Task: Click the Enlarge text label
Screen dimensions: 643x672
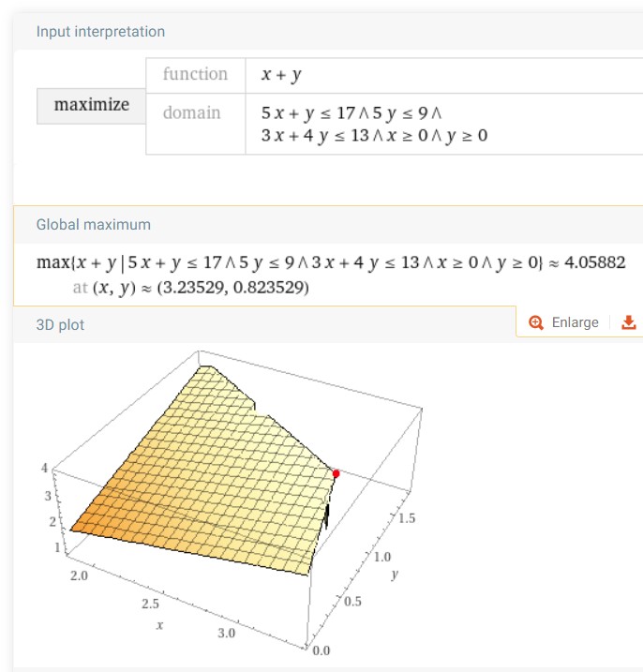Action: tap(575, 322)
